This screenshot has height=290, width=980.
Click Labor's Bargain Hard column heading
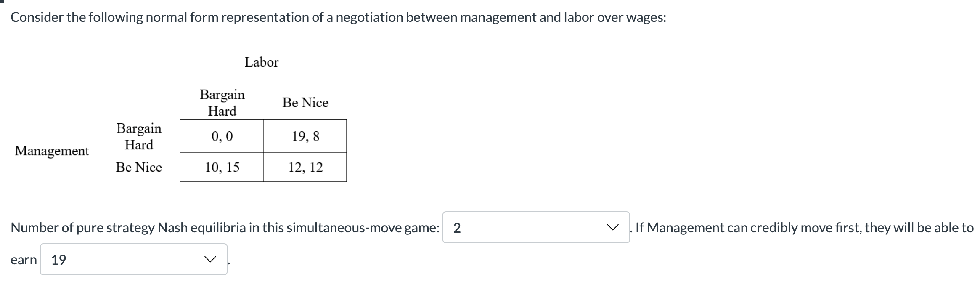coord(222,102)
